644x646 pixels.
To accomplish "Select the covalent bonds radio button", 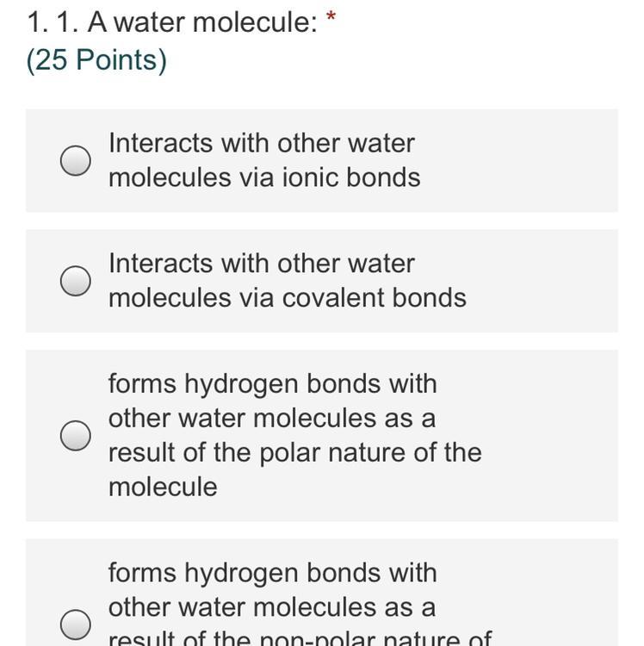I will tap(76, 281).
